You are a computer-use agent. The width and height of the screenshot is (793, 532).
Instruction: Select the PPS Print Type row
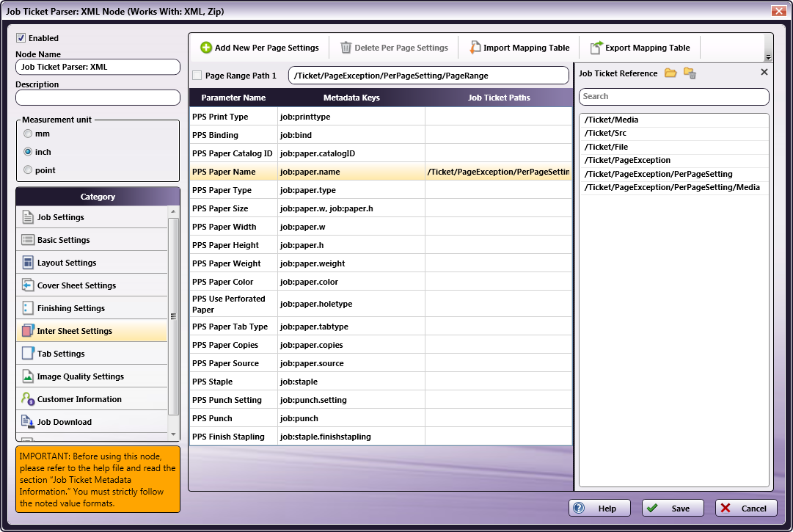tap(381, 117)
